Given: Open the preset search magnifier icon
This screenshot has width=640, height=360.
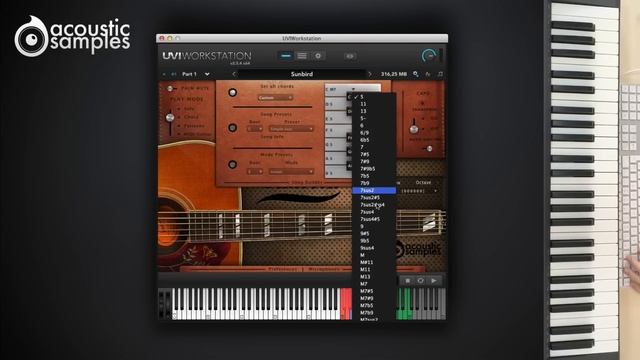Looking at the screenshot, I should pyautogui.click(x=416, y=74).
